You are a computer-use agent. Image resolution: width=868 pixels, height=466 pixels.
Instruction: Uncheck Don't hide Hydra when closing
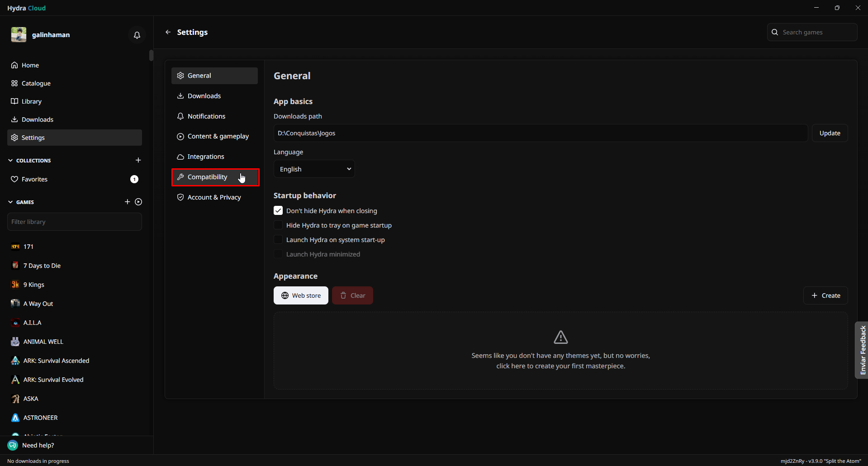point(278,211)
